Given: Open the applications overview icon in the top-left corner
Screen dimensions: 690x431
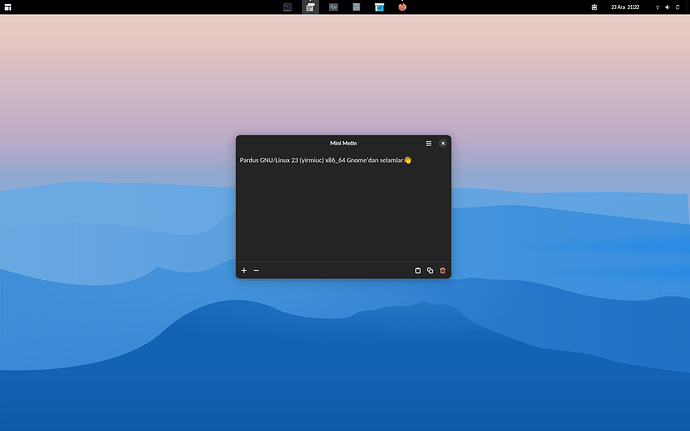Looking at the screenshot, I should point(8,7).
